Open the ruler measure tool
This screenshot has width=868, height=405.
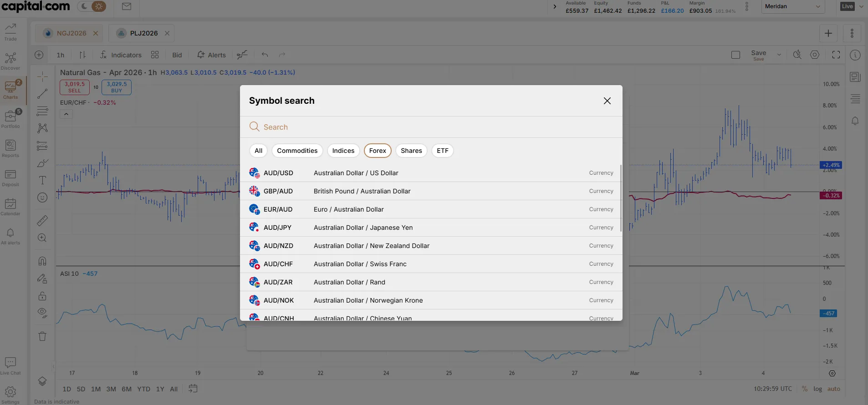pyautogui.click(x=42, y=221)
